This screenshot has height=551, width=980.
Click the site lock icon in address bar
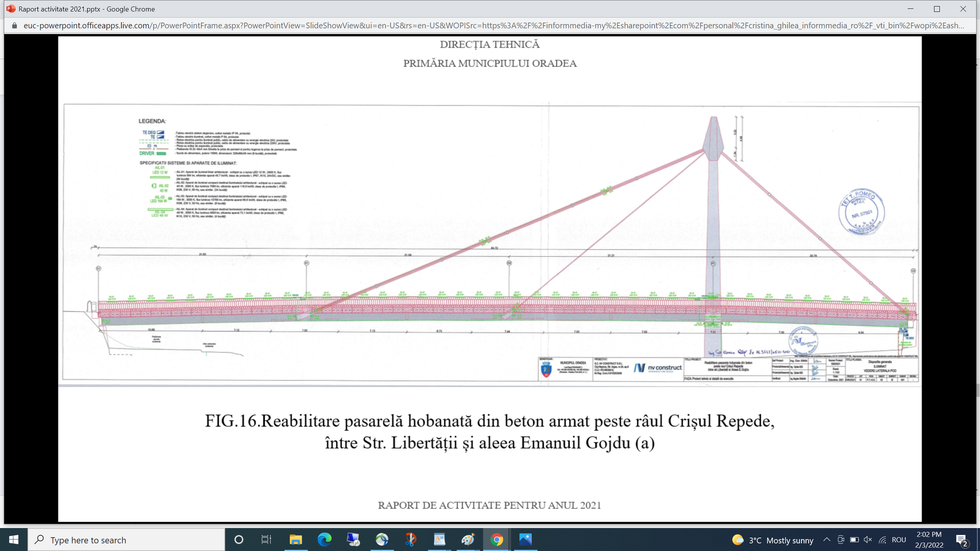coord(14,25)
